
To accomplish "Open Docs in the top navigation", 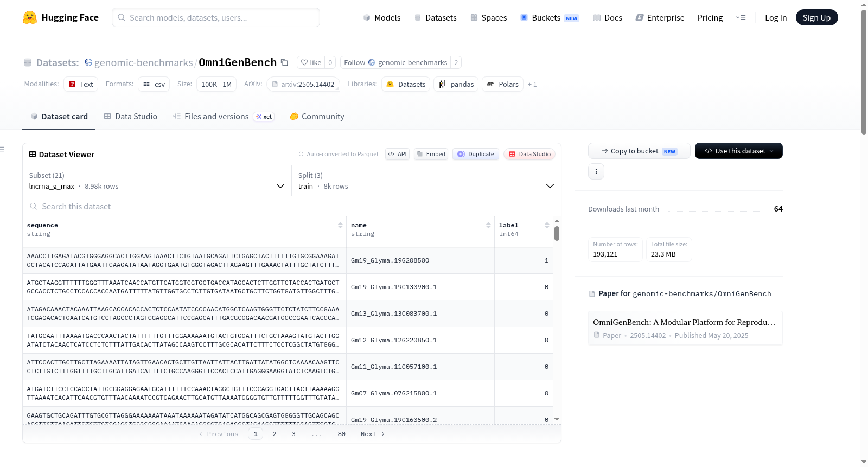I will (x=608, y=17).
